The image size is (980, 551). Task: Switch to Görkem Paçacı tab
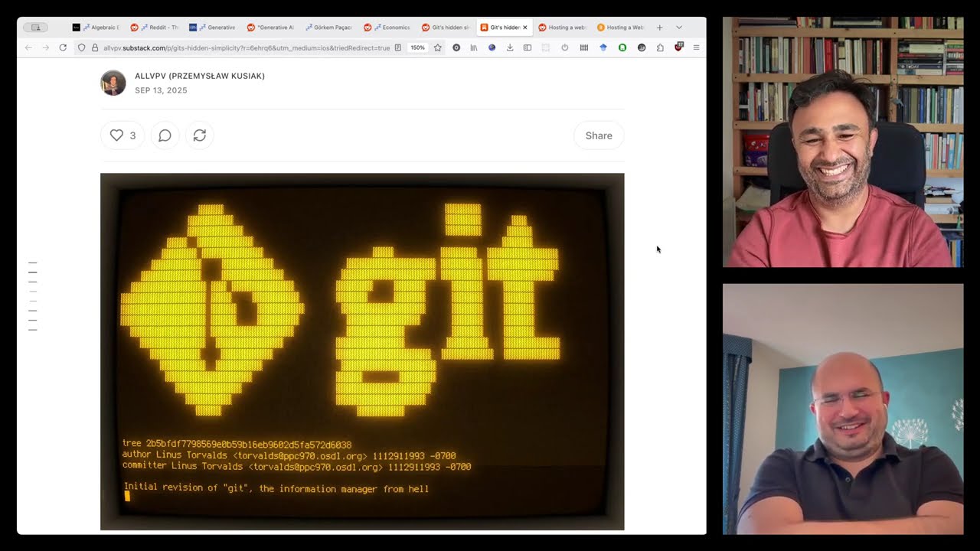(x=328, y=28)
